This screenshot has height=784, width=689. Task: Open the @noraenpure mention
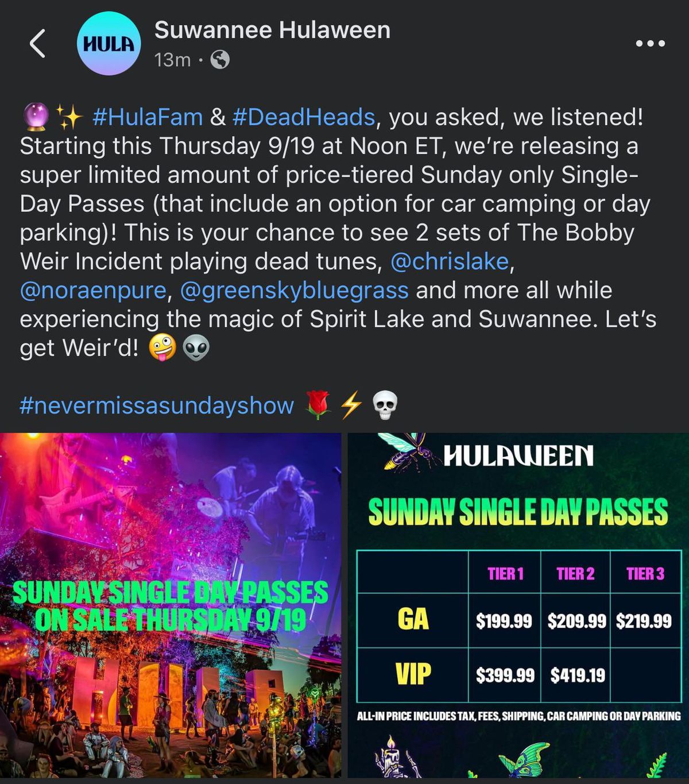(93, 290)
